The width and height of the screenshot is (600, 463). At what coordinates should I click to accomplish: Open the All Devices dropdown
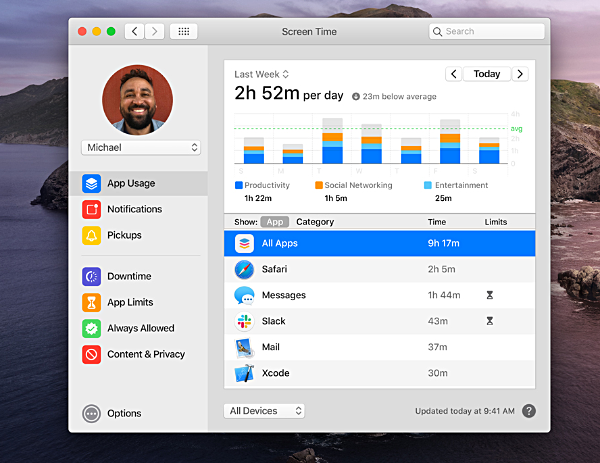[265, 411]
